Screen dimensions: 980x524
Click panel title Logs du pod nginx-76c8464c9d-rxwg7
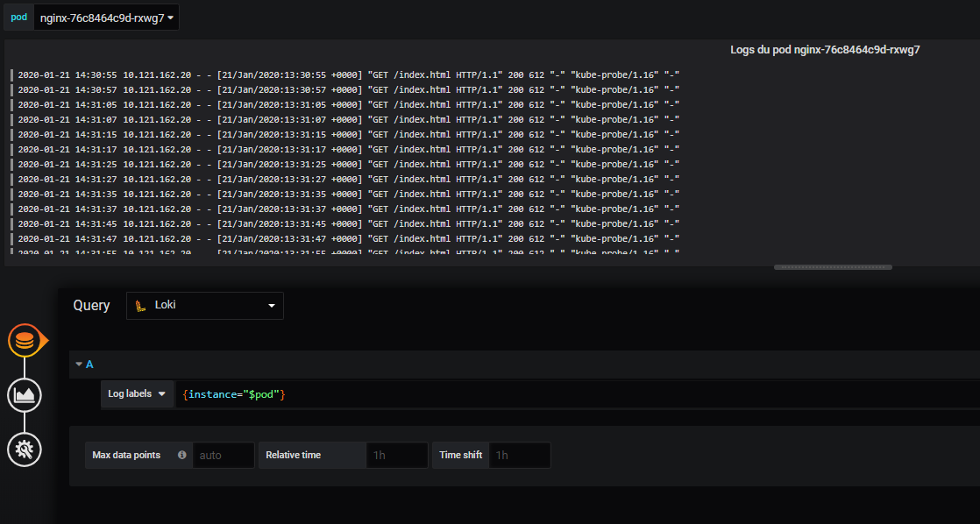[825, 49]
